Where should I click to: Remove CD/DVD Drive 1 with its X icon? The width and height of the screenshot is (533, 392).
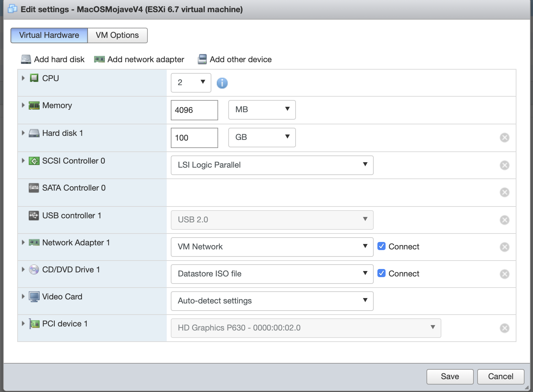click(x=505, y=274)
